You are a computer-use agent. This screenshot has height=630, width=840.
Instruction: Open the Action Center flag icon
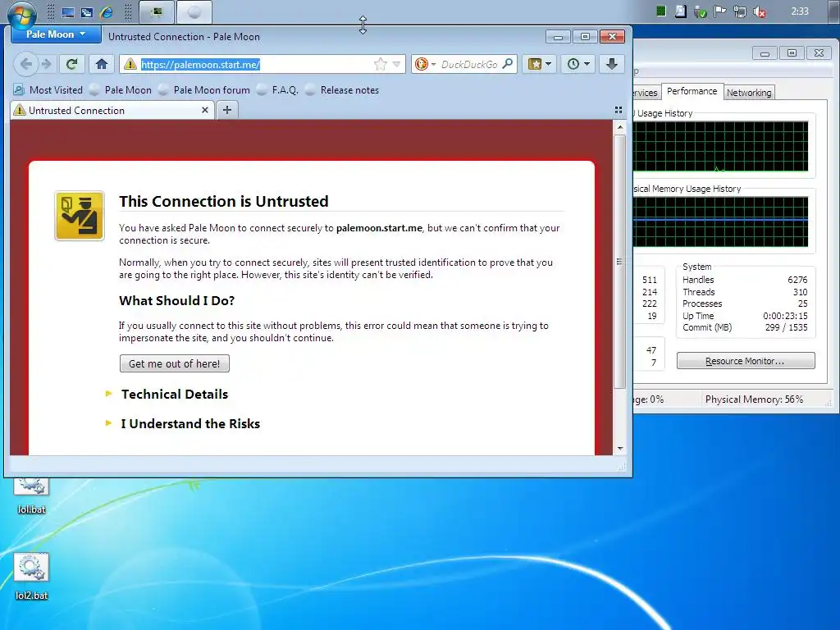tap(720, 11)
